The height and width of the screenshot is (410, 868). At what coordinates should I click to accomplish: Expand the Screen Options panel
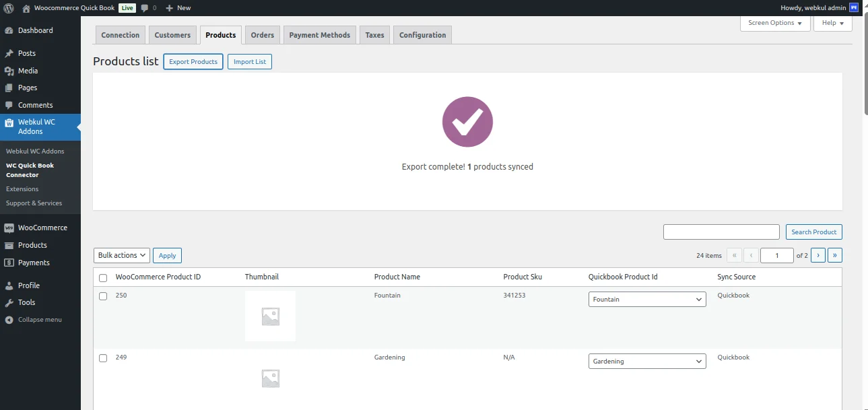point(774,23)
